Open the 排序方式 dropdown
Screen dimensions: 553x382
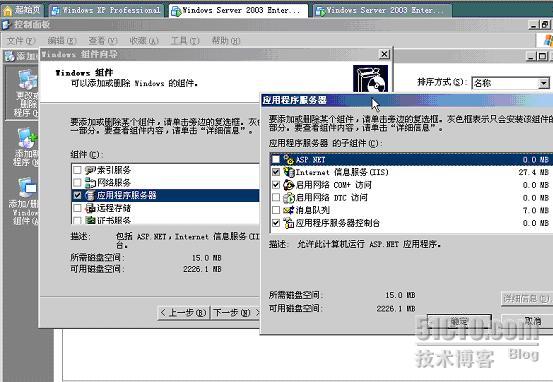click(544, 83)
